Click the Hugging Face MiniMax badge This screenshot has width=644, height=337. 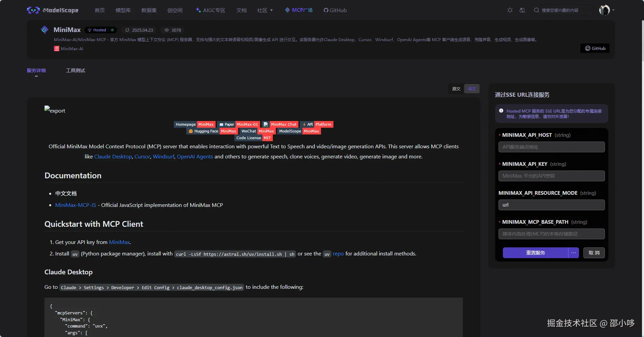(x=212, y=131)
